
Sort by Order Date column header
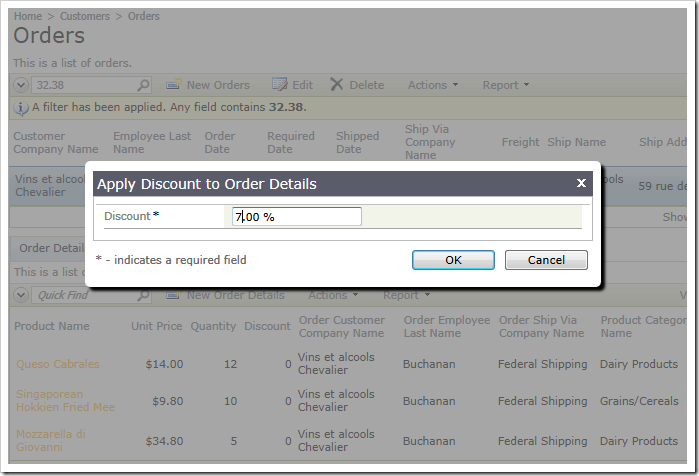click(x=219, y=143)
